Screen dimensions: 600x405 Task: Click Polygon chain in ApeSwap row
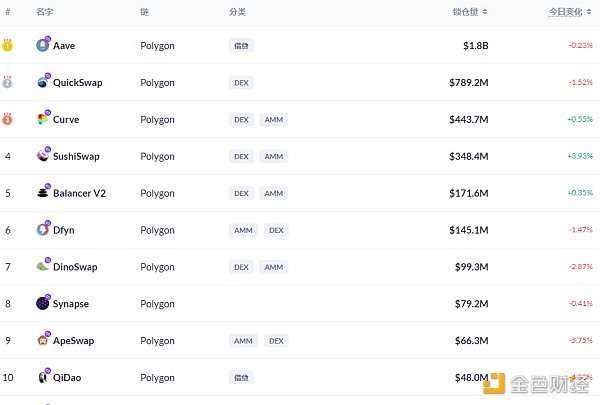(157, 341)
